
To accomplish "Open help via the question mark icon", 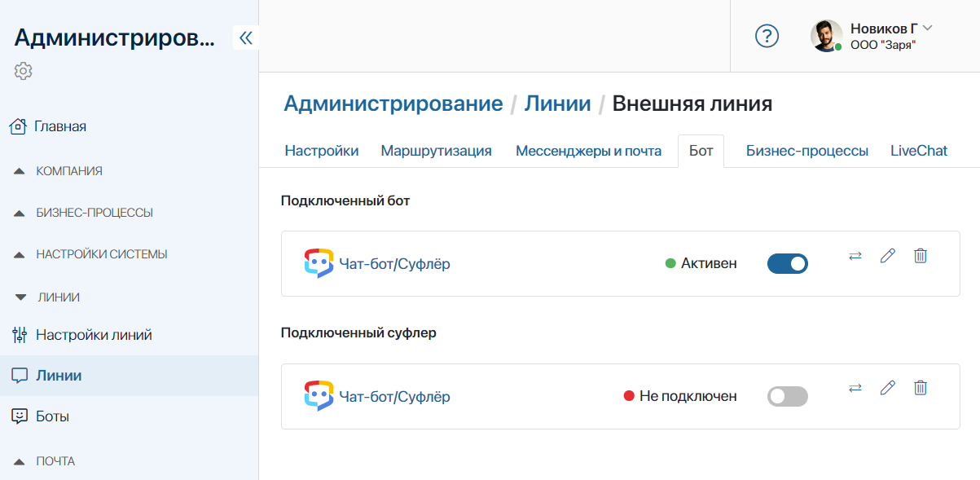I will click(767, 36).
